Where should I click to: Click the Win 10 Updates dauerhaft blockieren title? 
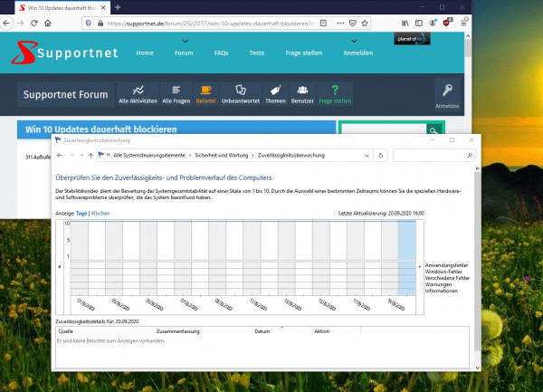pos(100,129)
